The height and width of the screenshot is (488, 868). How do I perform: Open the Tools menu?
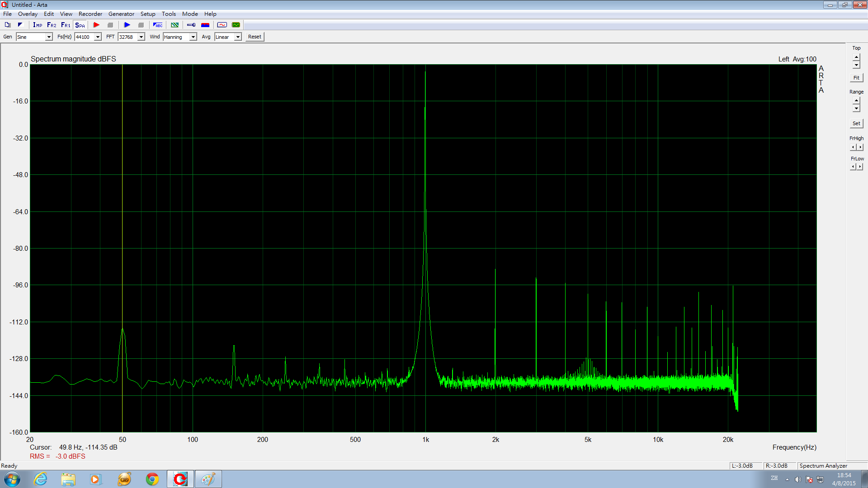tap(169, 14)
